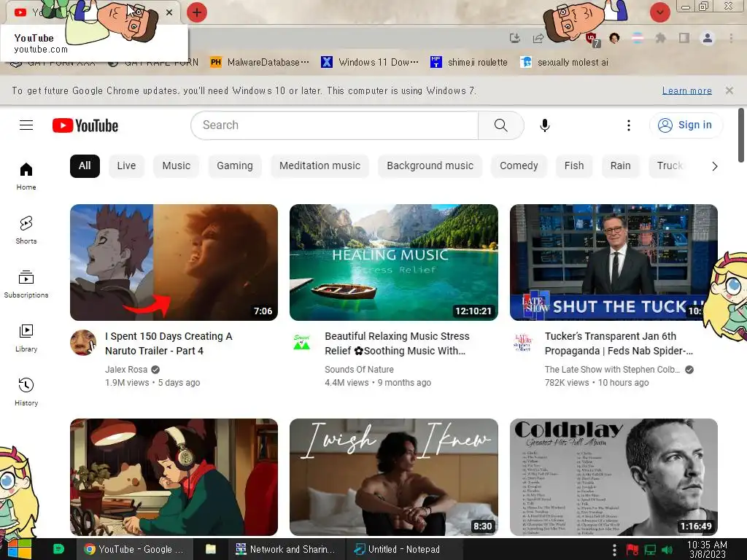Open The Late Show channel avatar
This screenshot has width=747, height=560.
tap(522, 343)
